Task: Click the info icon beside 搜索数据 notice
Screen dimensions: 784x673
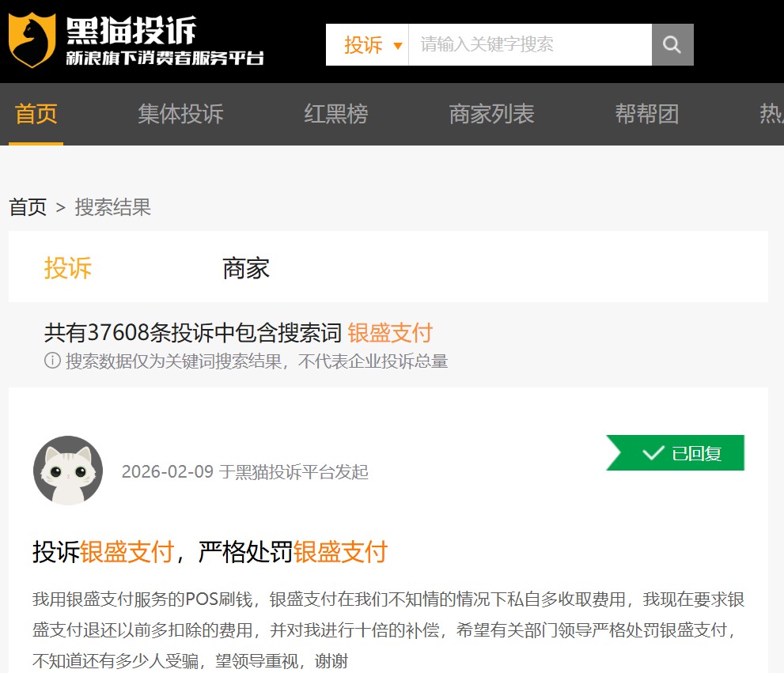Action: tap(52, 361)
